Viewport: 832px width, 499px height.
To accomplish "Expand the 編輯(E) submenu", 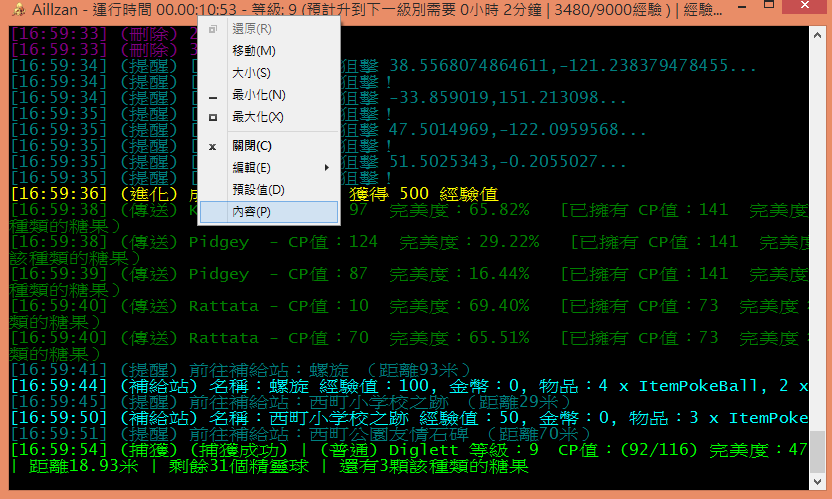I will click(269, 168).
